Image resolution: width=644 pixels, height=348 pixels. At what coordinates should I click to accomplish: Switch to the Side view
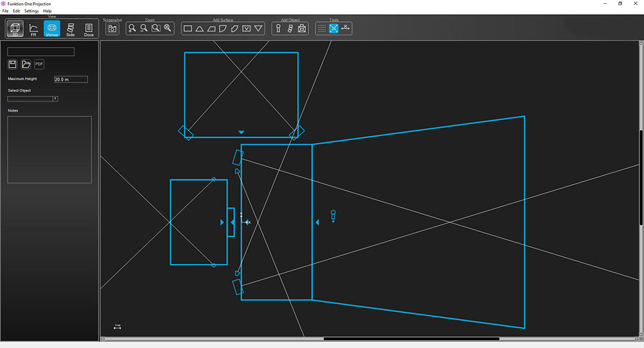tap(70, 29)
